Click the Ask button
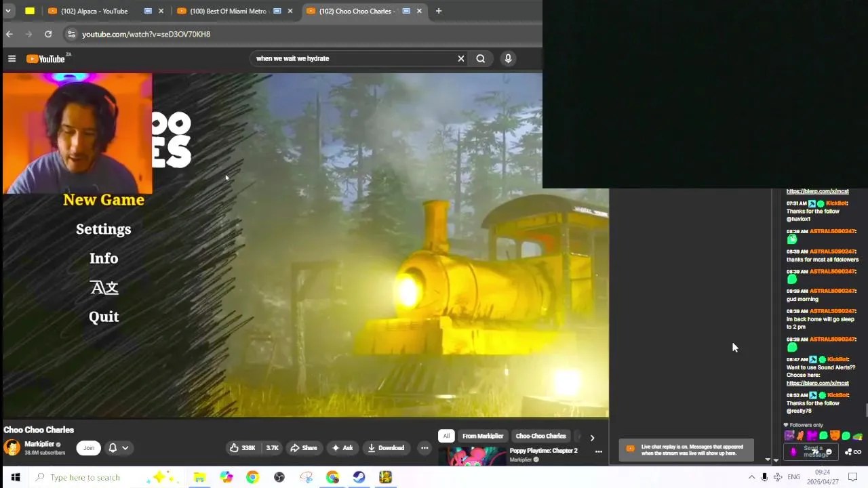 pos(342,448)
